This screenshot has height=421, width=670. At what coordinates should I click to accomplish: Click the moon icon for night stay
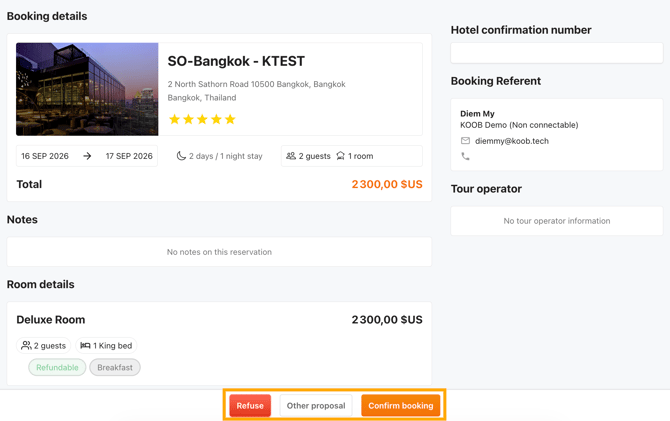coord(181,156)
